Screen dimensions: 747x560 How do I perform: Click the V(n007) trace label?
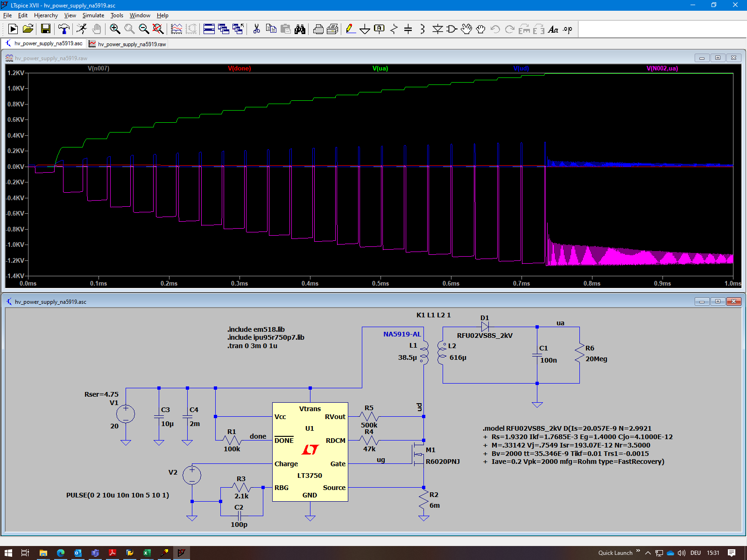pos(99,68)
